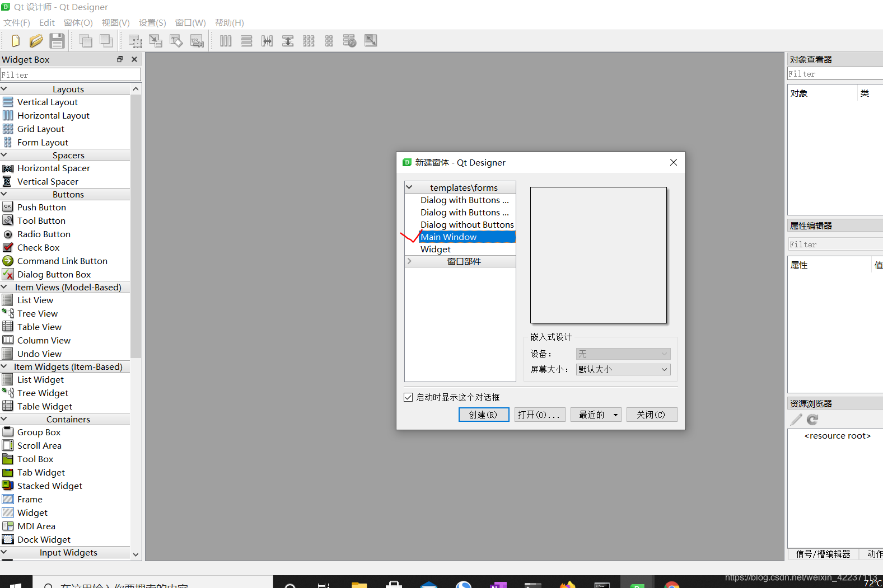This screenshot has height=588, width=883.
Task: Click the Check Box widget icon
Action: [8, 247]
